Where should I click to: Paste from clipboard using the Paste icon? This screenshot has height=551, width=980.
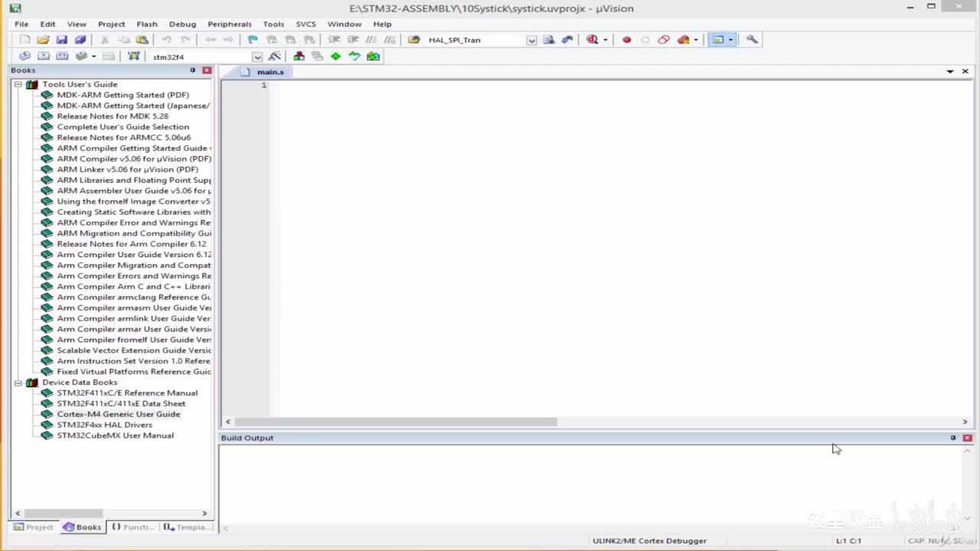(x=142, y=40)
